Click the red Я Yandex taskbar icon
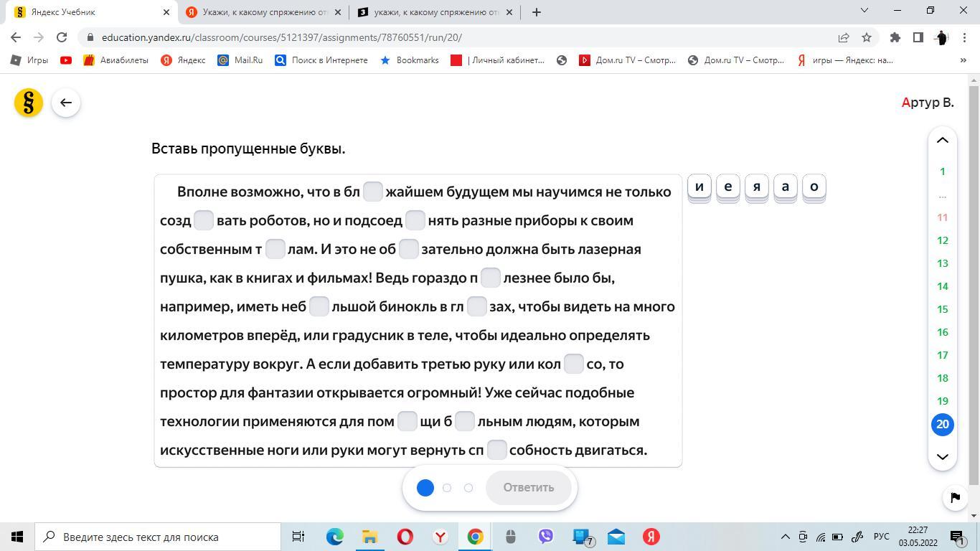Viewport: 980px width, 551px height. pos(651,537)
